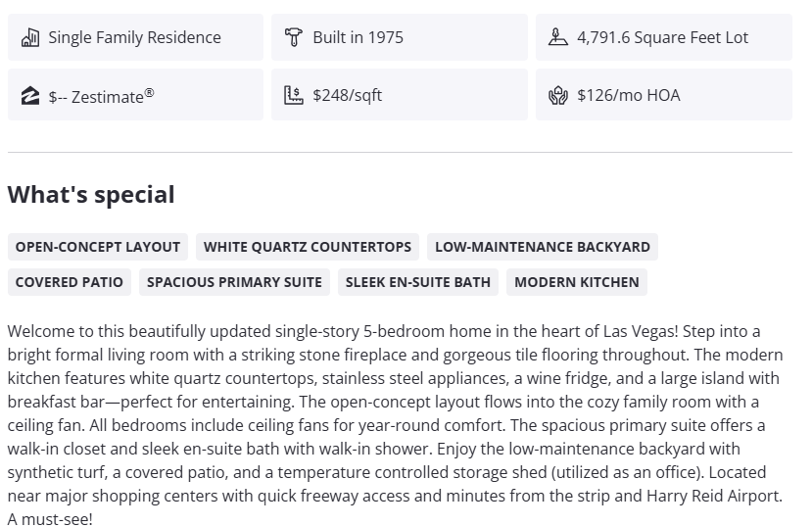This screenshot has height=527, width=812.
Task: Click the price per sqft ruler icon
Action: click(293, 95)
